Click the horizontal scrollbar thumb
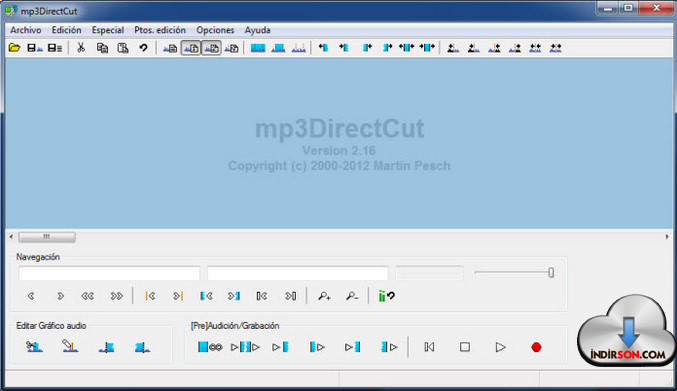The image size is (677, 391). pos(47,237)
